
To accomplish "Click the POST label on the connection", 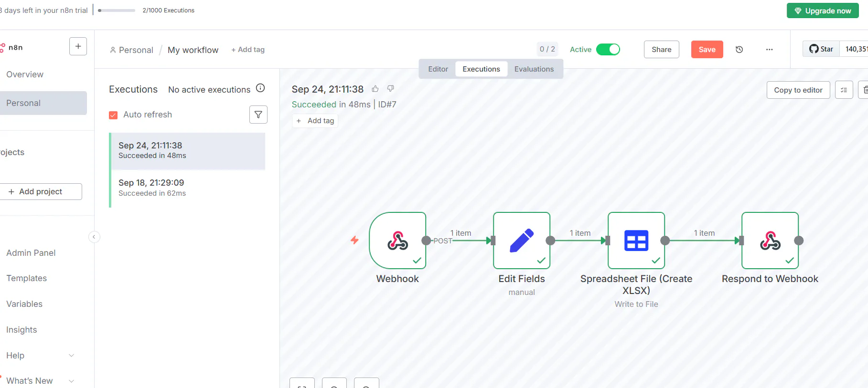I will click(442, 241).
